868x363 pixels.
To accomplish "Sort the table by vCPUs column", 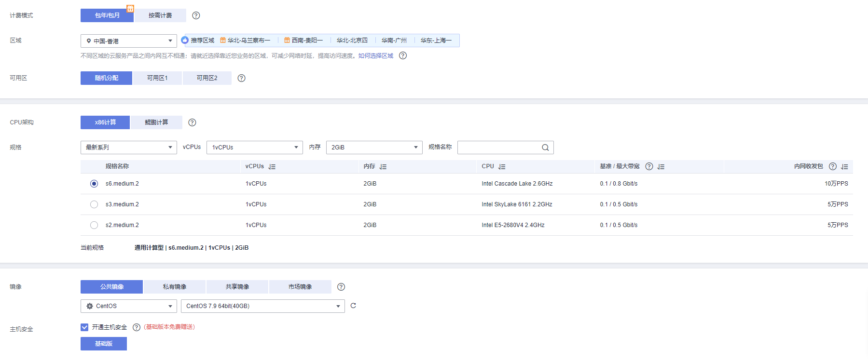I will [272, 167].
